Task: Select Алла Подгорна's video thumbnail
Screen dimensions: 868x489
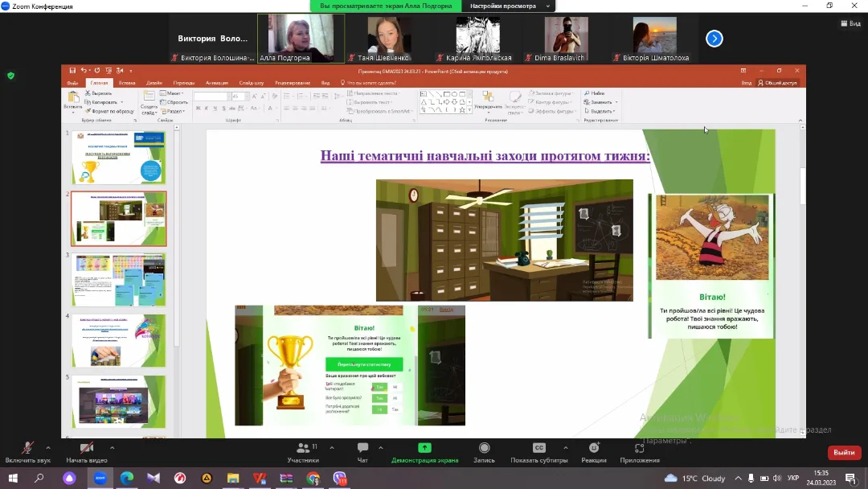Action: tap(301, 38)
